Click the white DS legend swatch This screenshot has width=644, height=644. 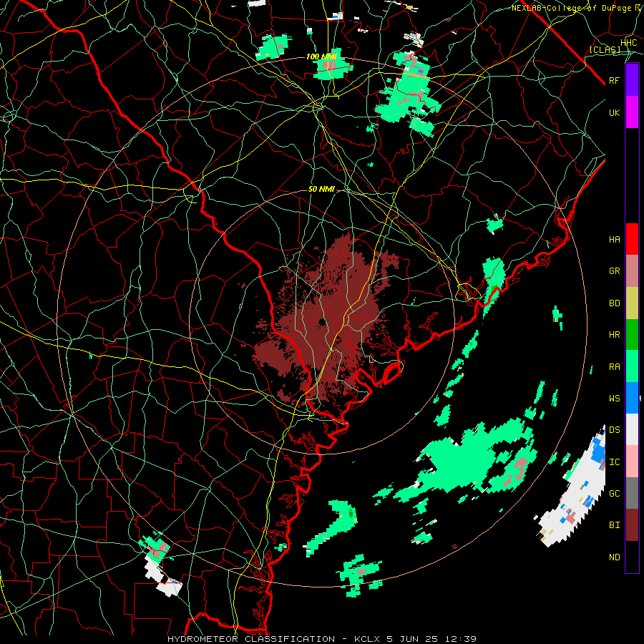632,429
